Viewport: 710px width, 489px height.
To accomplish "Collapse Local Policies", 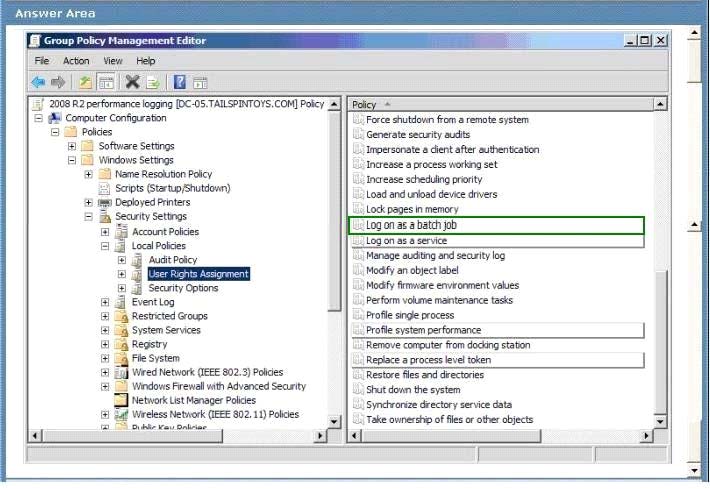I will pyautogui.click(x=105, y=246).
